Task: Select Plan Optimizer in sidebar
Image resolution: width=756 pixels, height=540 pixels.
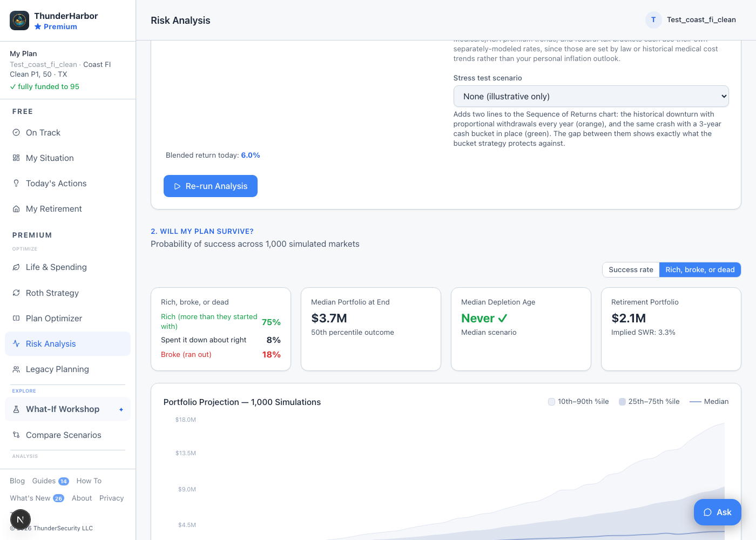Action: (x=67, y=318)
